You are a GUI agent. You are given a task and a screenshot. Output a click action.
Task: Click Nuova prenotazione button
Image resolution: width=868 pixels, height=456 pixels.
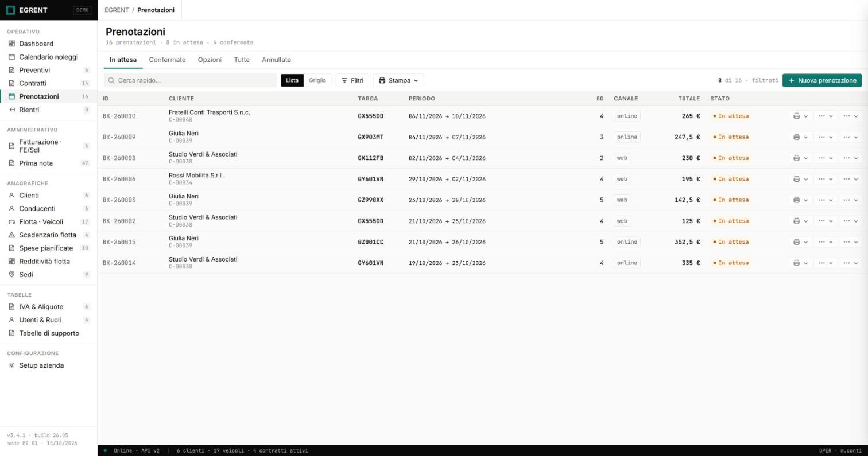tap(822, 80)
